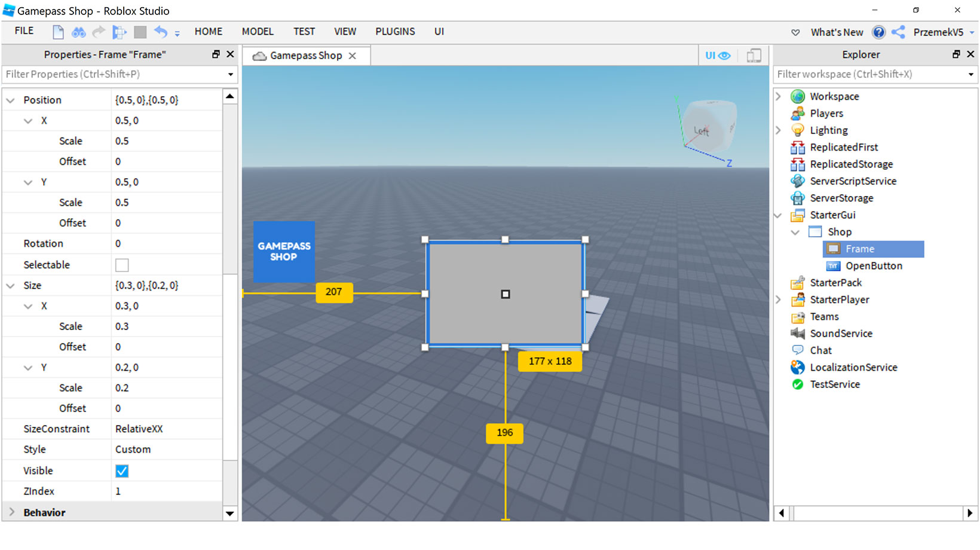The width and height of the screenshot is (980, 550).
Task: Click the Filter Properties input field
Action: click(113, 74)
